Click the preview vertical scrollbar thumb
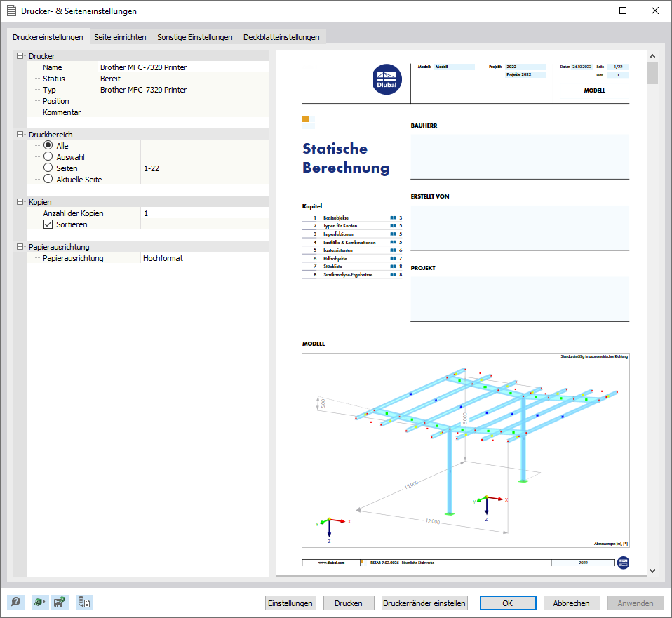672x618 pixels. coord(652,73)
